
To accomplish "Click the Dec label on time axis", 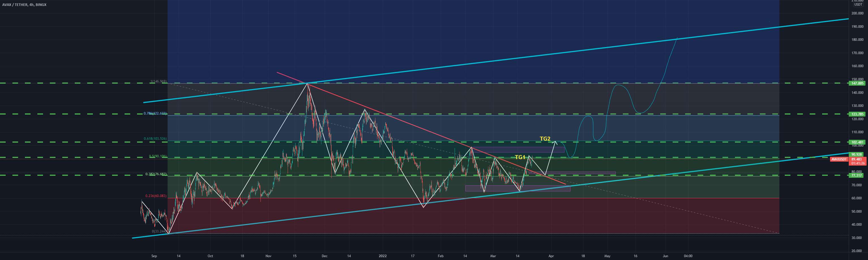I will 324,256.
